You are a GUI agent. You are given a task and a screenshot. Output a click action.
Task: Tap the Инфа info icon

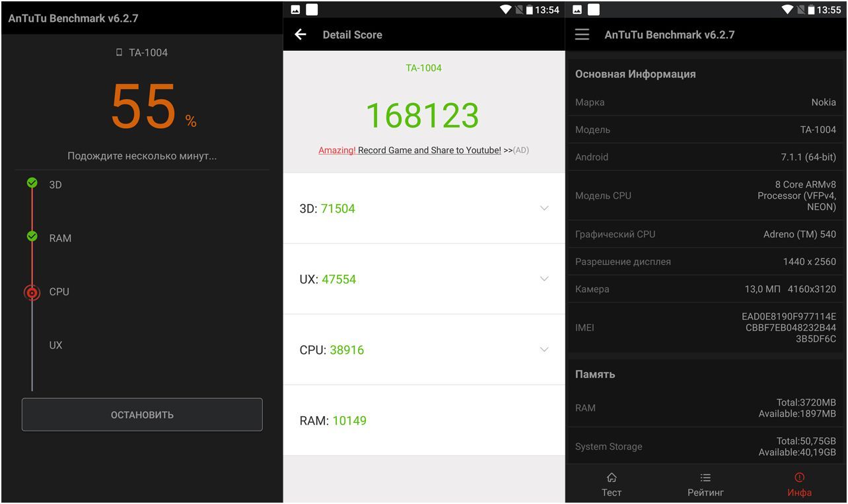point(799,478)
